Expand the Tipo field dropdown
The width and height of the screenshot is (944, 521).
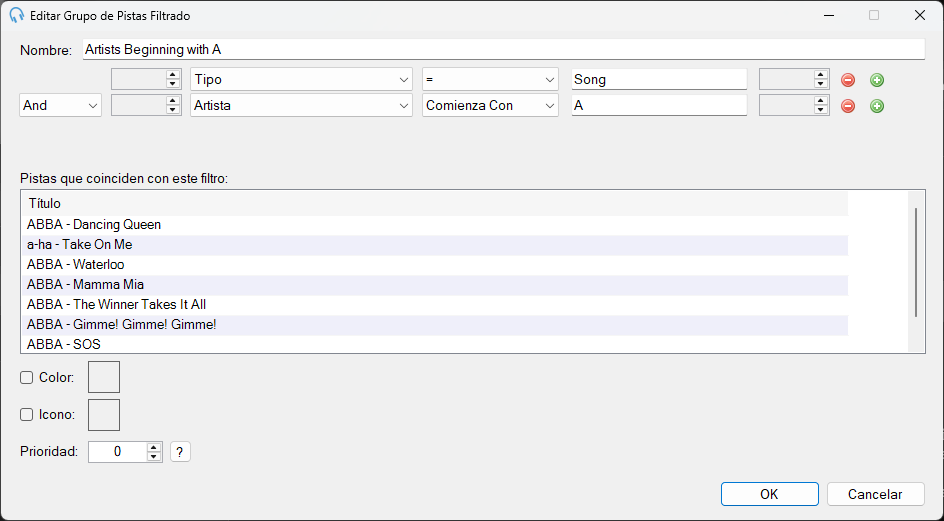point(301,80)
